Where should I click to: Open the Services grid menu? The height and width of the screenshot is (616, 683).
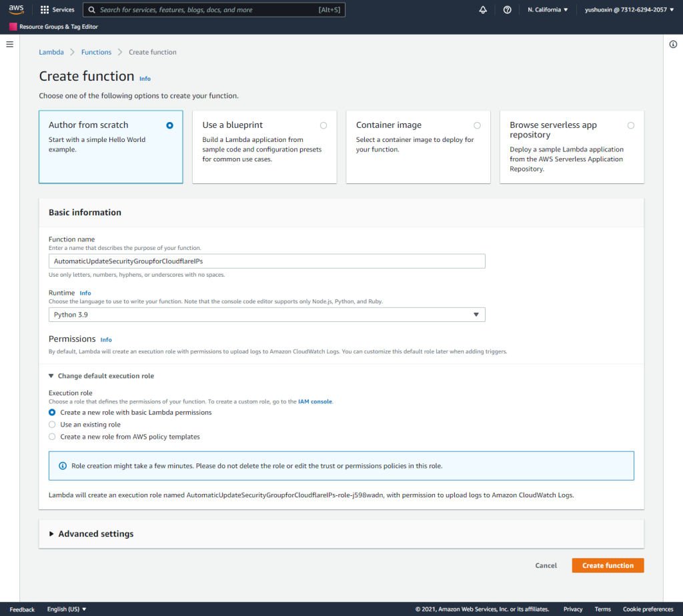click(57, 10)
